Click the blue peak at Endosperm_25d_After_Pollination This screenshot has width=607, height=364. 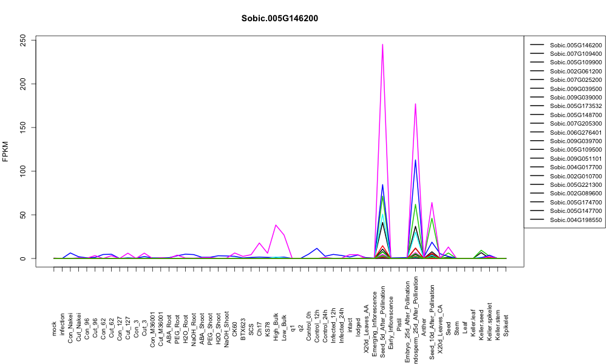pyautogui.click(x=415, y=160)
